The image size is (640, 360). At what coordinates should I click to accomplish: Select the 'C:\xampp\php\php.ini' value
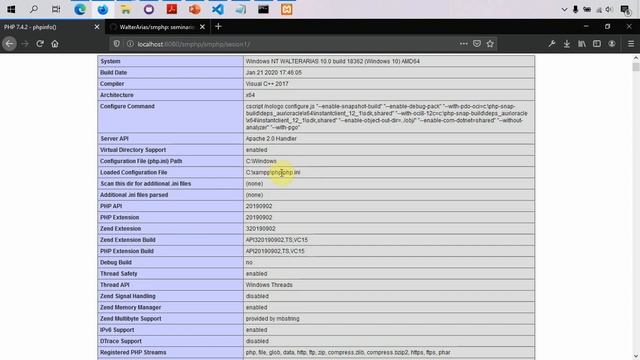pyautogui.click(x=273, y=173)
